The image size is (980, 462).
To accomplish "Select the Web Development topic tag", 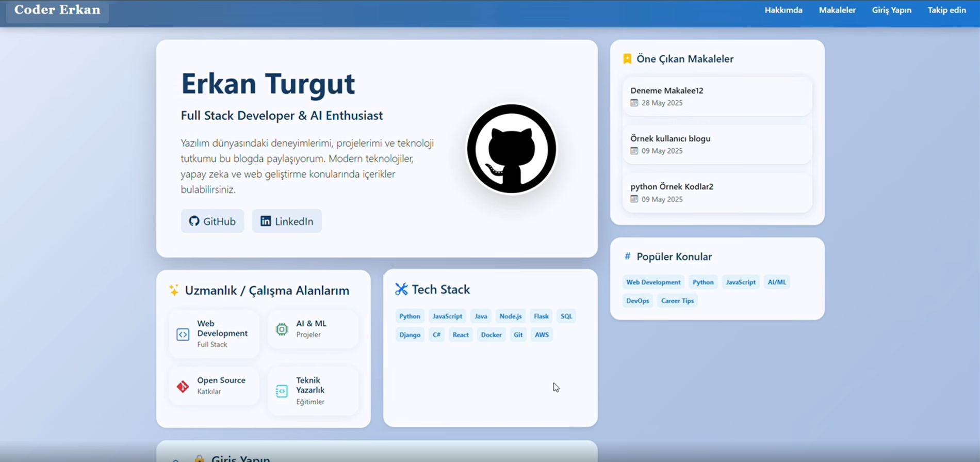I will coord(653,282).
